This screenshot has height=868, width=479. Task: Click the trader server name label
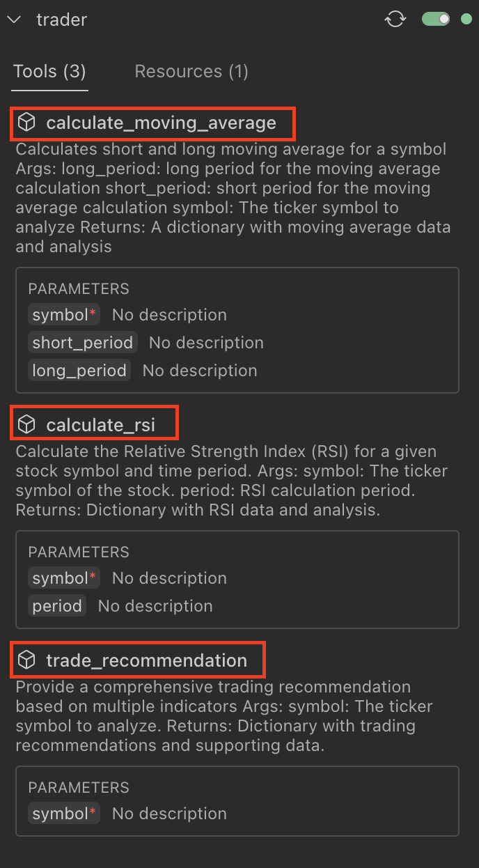[62, 20]
